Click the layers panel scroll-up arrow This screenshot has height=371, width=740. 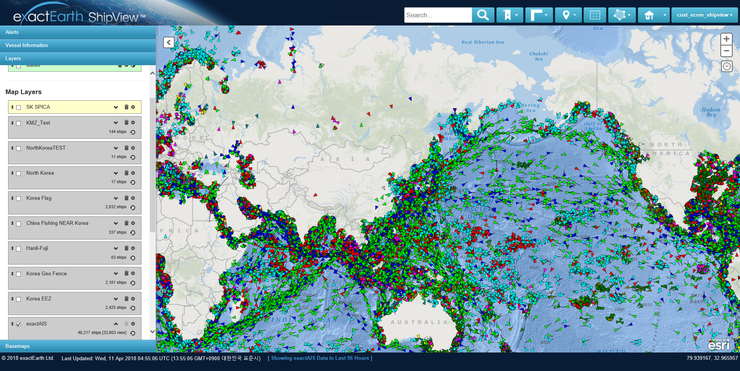[x=152, y=74]
